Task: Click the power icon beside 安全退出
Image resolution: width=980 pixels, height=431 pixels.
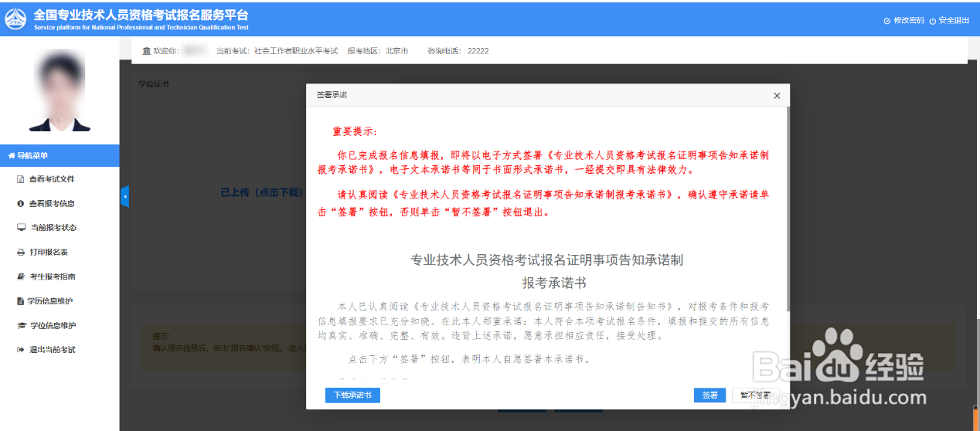Action: pyautogui.click(x=933, y=21)
